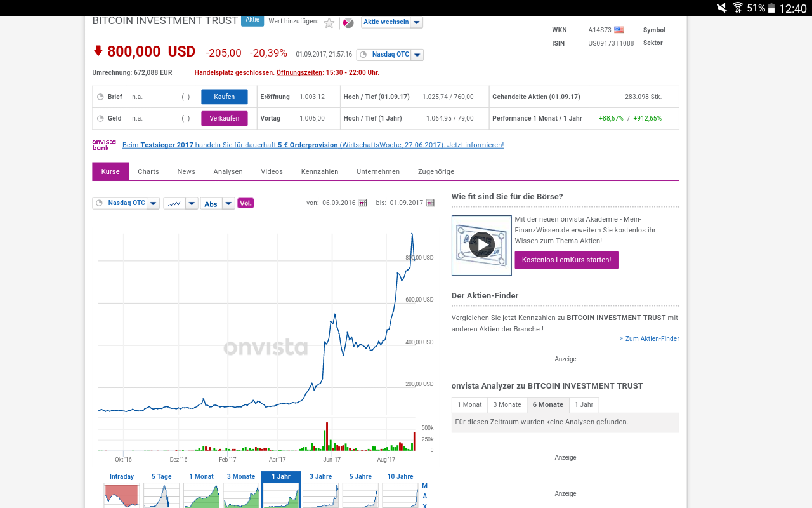Select 6 Monate in the onvista Analyzer
The image size is (812, 508).
point(547,404)
